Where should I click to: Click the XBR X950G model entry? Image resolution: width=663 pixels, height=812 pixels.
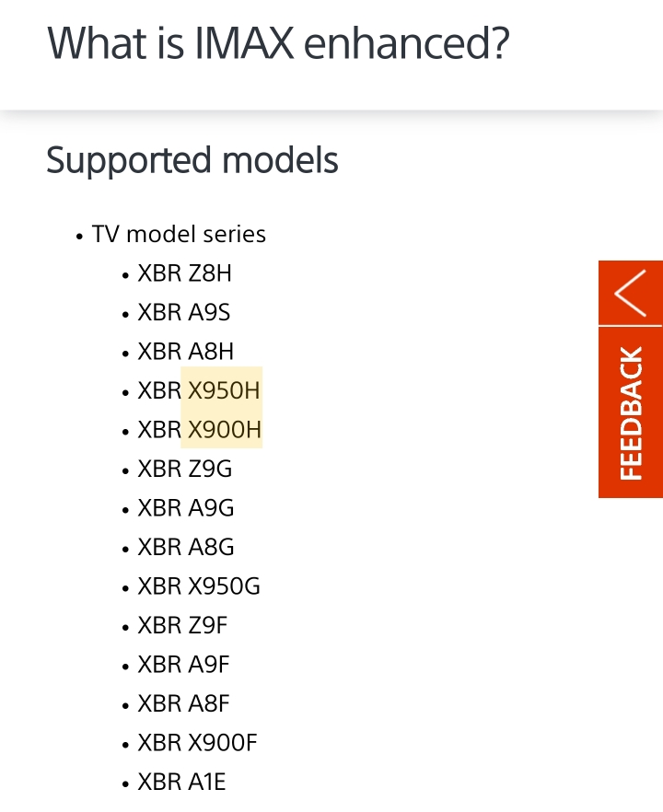[x=199, y=586]
